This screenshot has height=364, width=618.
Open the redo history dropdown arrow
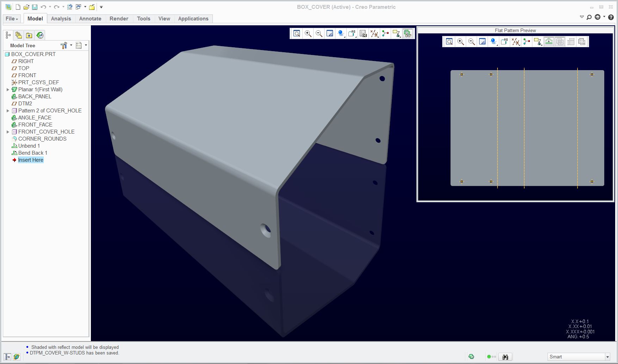click(x=63, y=7)
